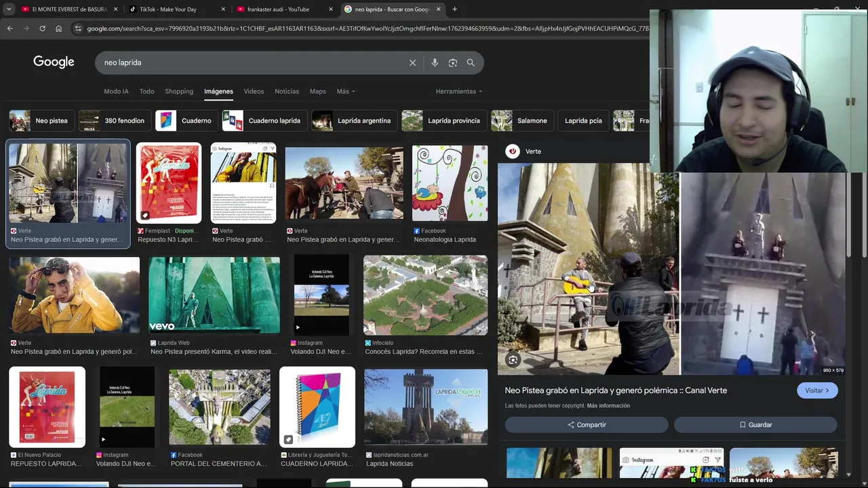Open Neonatologia Laprida Facebook thumbnail
The image size is (868, 488).
tap(450, 183)
